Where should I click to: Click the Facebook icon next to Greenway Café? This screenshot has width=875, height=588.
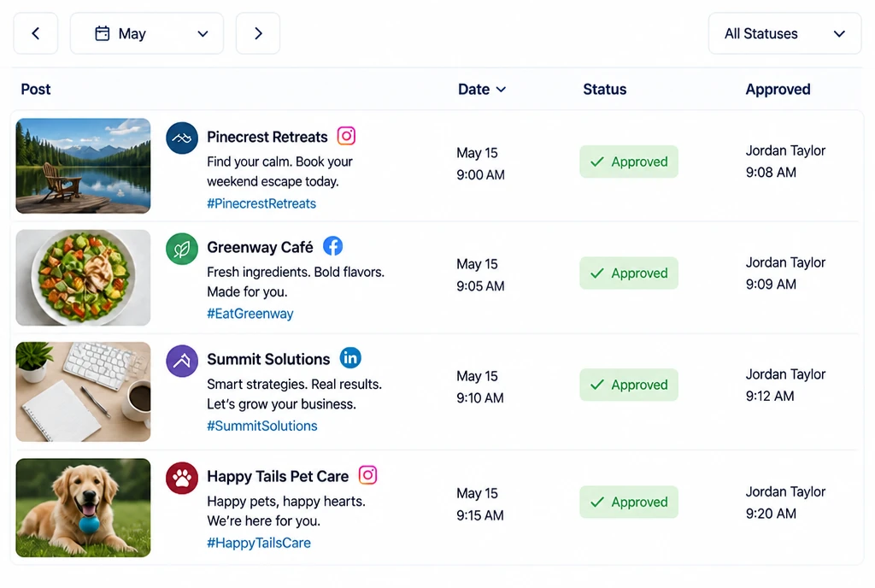click(x=332, y=246)
